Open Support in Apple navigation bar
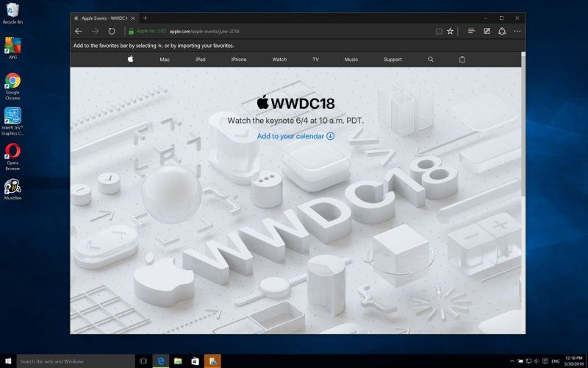The width and height of the screenshot is (588, 368). pyautogui.click(x=392, y=60)
